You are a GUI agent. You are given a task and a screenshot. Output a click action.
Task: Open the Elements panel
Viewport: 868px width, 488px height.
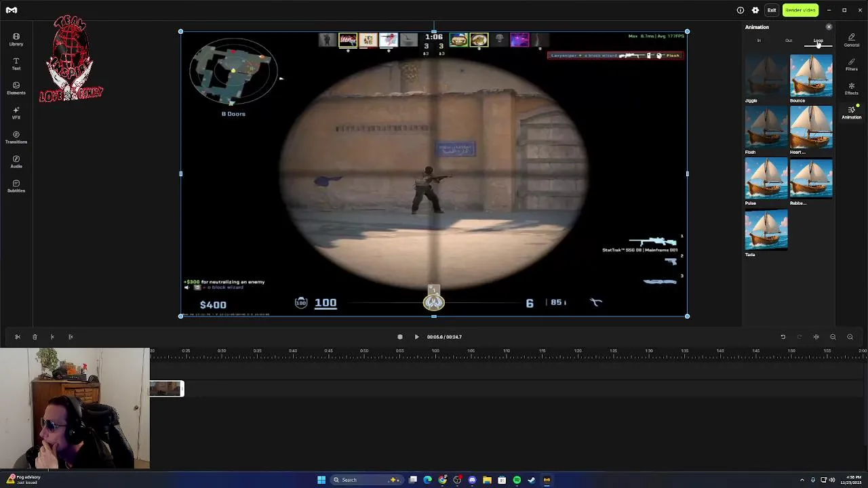coord(16,88)
